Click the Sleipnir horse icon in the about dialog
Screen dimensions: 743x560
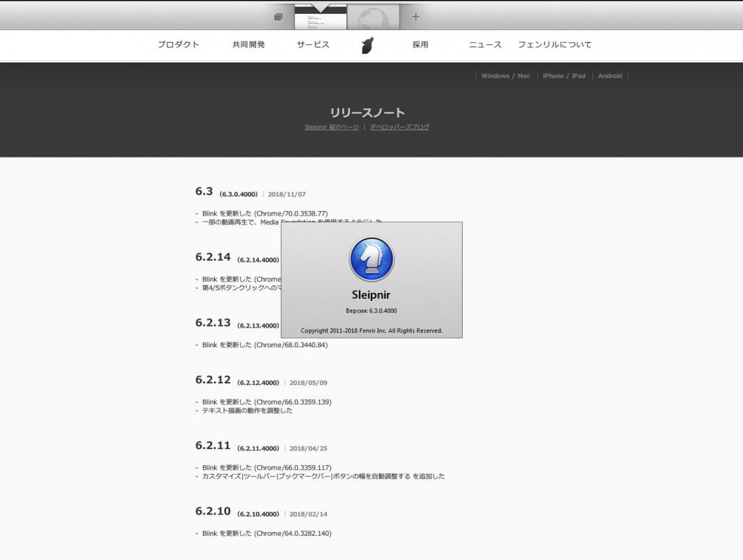click(371, 259)
